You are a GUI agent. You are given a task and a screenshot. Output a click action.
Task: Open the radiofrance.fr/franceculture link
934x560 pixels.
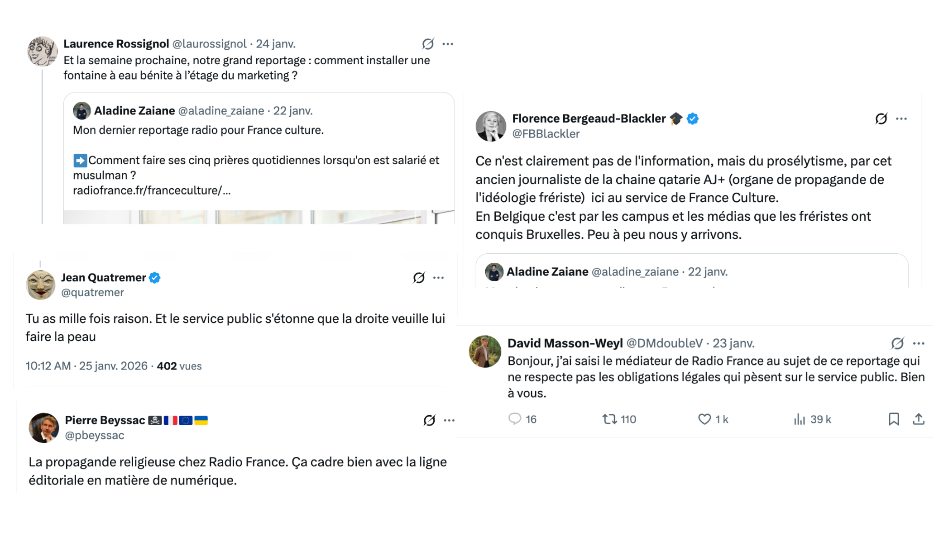click(152, 190)
